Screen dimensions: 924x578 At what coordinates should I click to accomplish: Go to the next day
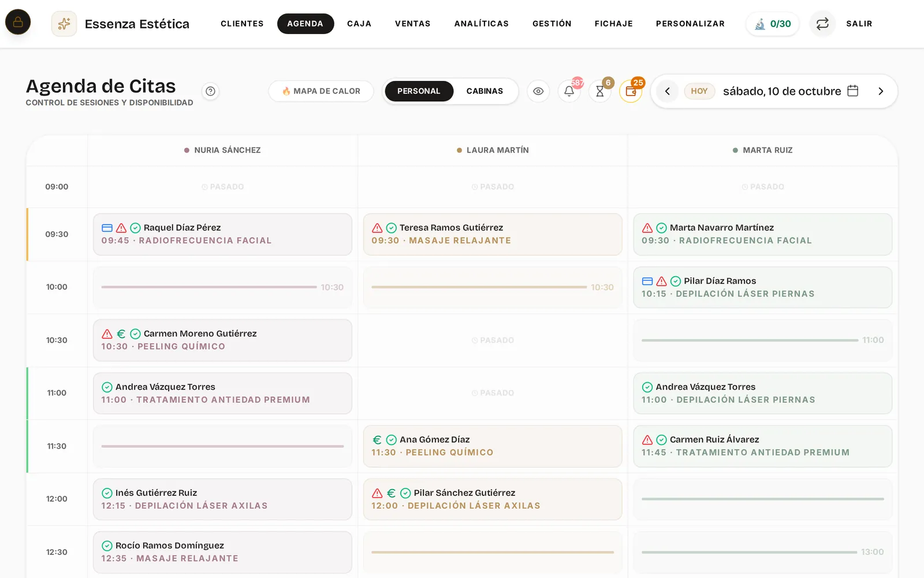[x=881, y=91]
